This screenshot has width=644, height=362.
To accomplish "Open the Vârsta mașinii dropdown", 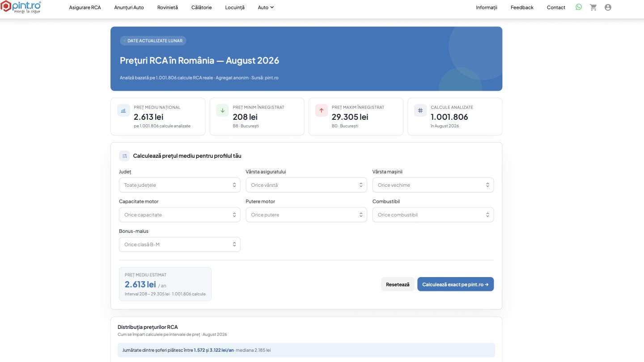I will tap(433, 185).
